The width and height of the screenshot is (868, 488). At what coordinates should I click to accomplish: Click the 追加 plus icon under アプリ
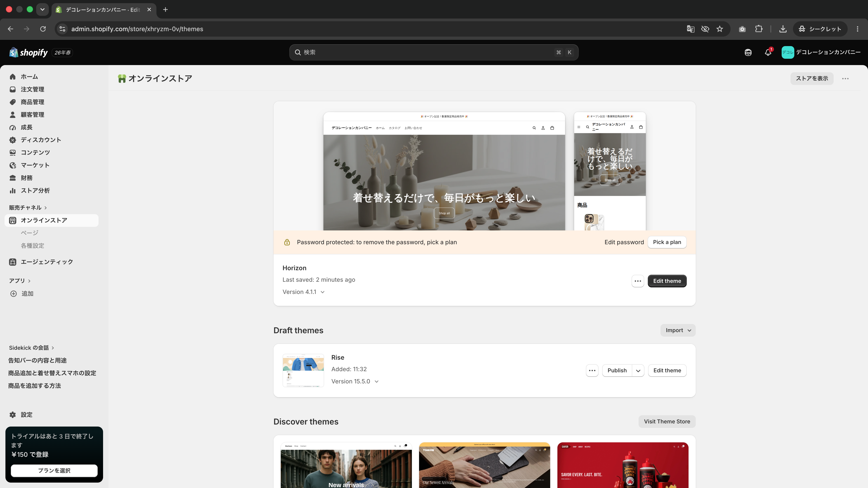pyautogui.click(x=14, y=294)
